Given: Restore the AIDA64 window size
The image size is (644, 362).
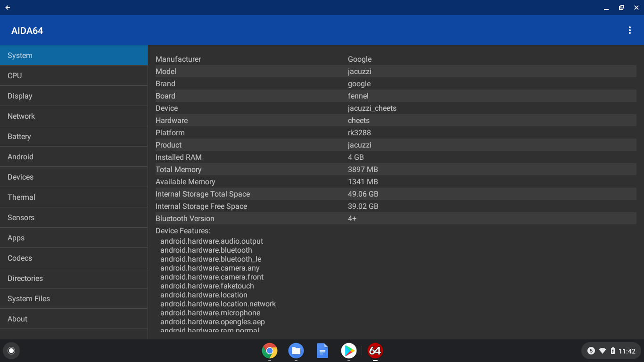Looking at the screenshot, I should click(x=621, y=8).
